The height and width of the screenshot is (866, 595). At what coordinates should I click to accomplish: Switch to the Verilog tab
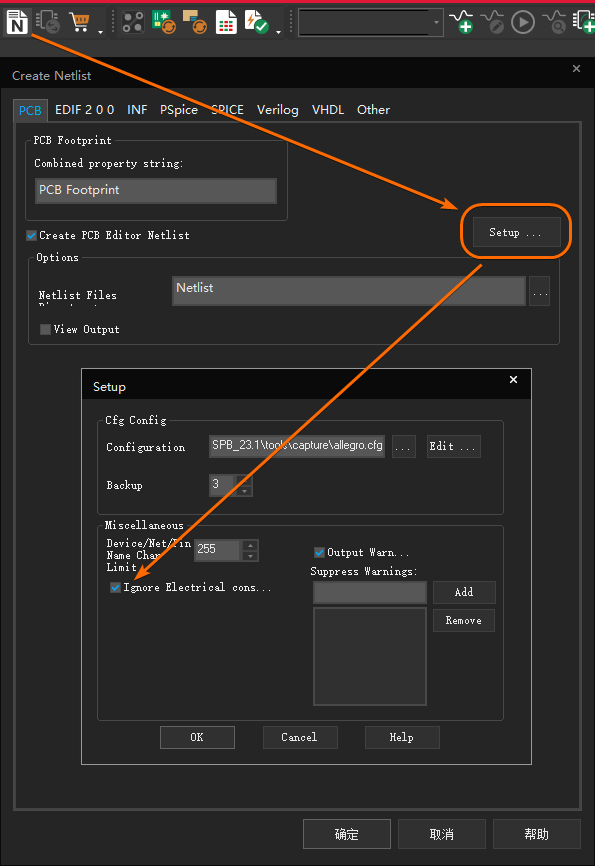click(x=277, y=110)
